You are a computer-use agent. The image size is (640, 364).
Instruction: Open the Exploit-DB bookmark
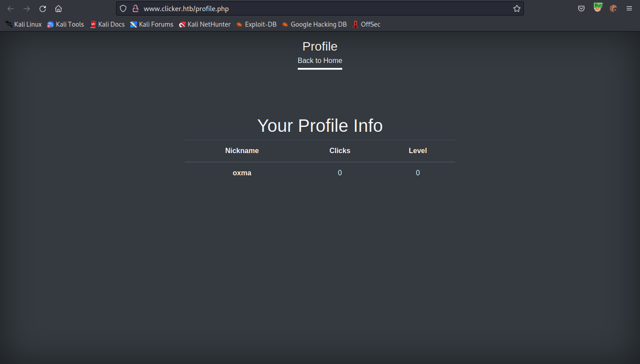pyautogui.click(x=256, y=24)
